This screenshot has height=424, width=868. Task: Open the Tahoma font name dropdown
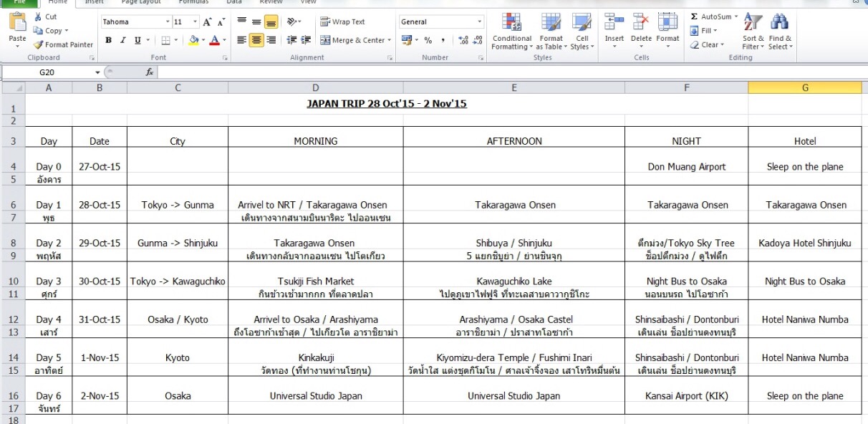click(x=168, y=22)
